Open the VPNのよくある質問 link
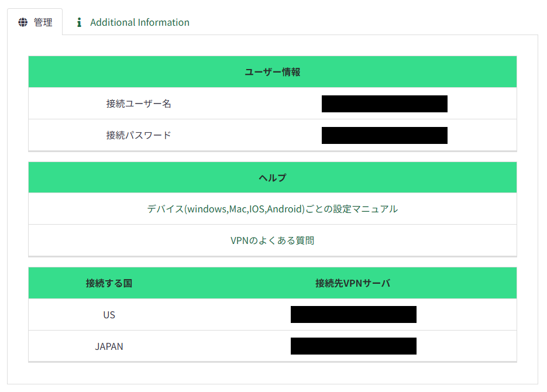Viewport: 547px width, 392px height. (272, 240)
